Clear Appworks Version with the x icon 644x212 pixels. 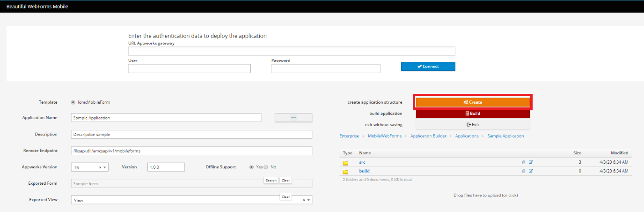(x=100, y=167)
